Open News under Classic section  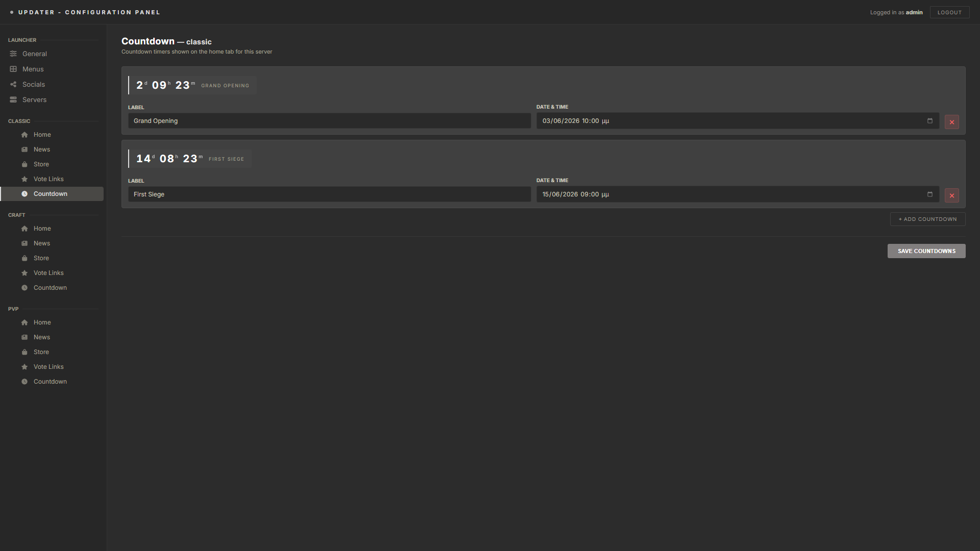[x=52, y=149]
